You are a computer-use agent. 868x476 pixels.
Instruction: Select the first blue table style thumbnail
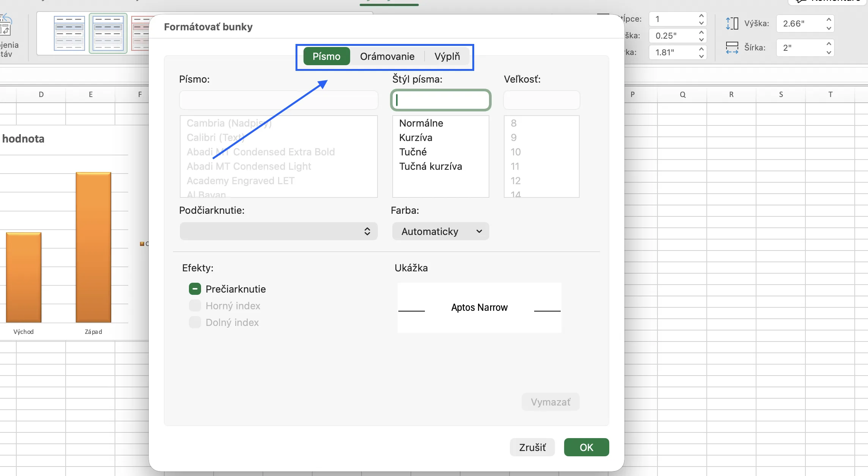coord(69,33)
